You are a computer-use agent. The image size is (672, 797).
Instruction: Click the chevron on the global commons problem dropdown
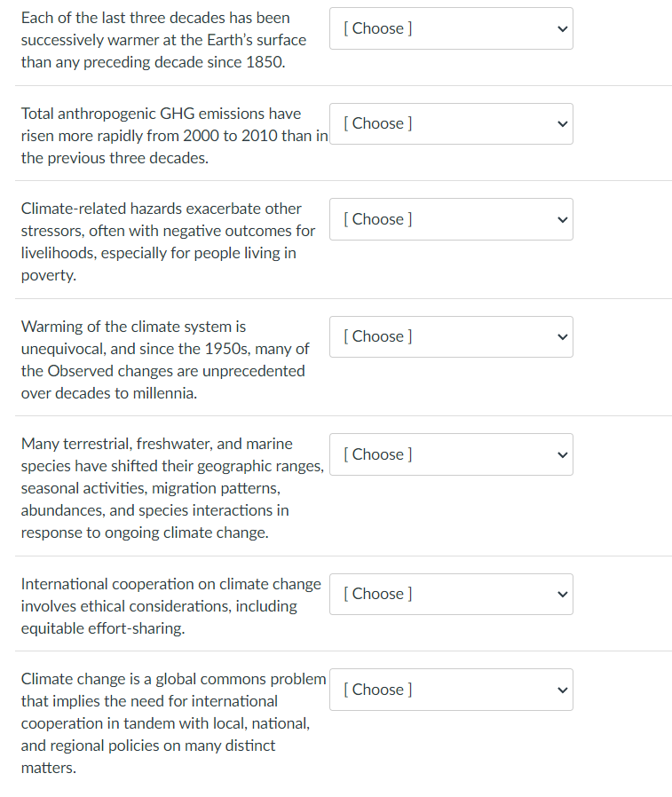coord(561,690)
